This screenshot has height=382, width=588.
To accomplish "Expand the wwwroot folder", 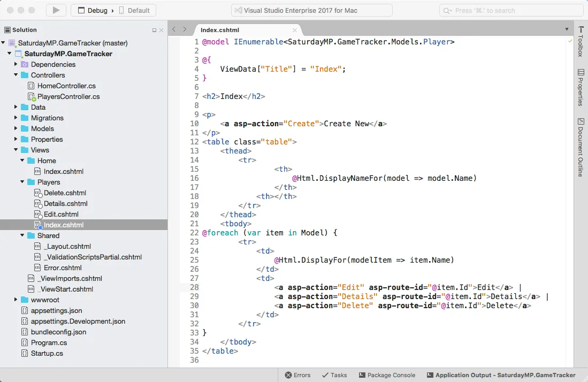I will [16, 300].
